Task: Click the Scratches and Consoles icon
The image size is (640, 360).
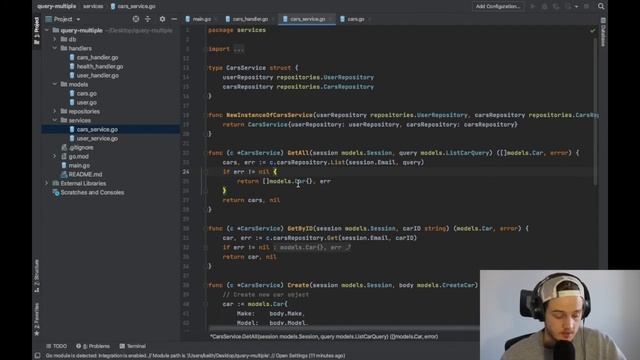Action: point(56,193)
